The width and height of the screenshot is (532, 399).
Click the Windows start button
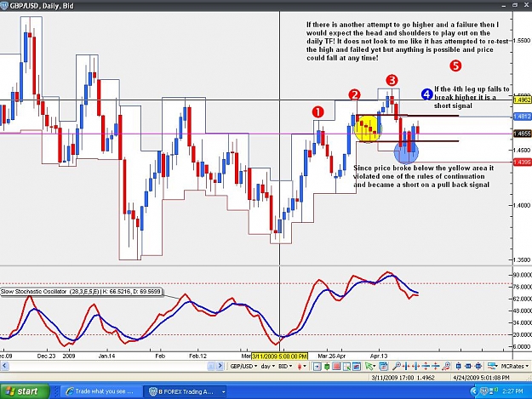pyautogui.click(x=25, y=391)
